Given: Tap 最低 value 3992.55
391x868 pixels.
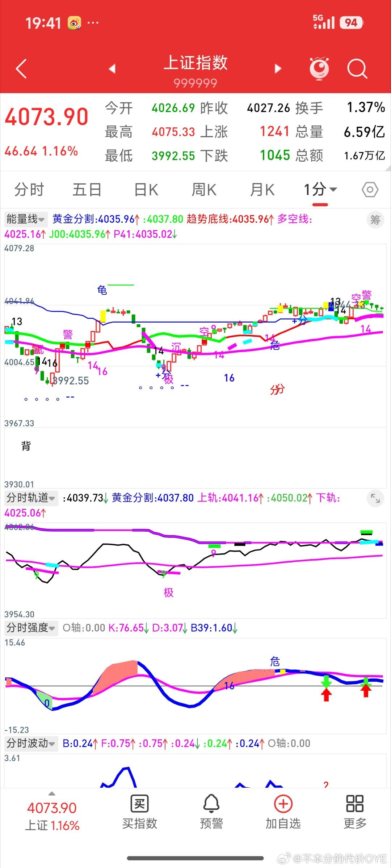Looking at the screenshot, I should tap(173, 156).
